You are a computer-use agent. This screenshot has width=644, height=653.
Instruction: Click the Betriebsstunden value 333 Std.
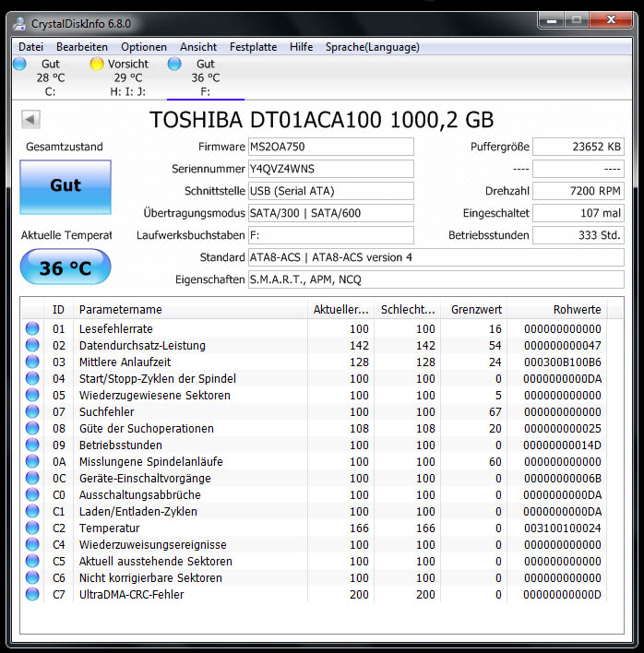point(578,235)
